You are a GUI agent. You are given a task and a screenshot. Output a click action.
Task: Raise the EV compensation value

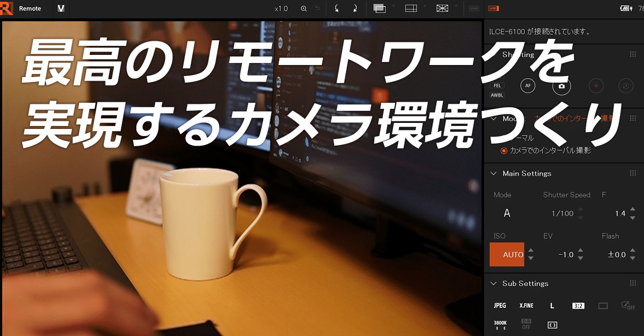click(x=581, y=250)
